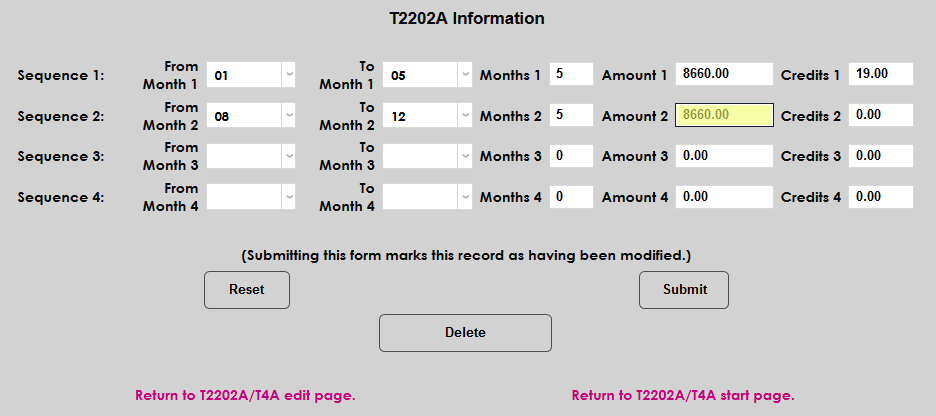This screenshot has height=416, width=936.
Task: Click the record-modified notice text
Action: pos(466,256)
